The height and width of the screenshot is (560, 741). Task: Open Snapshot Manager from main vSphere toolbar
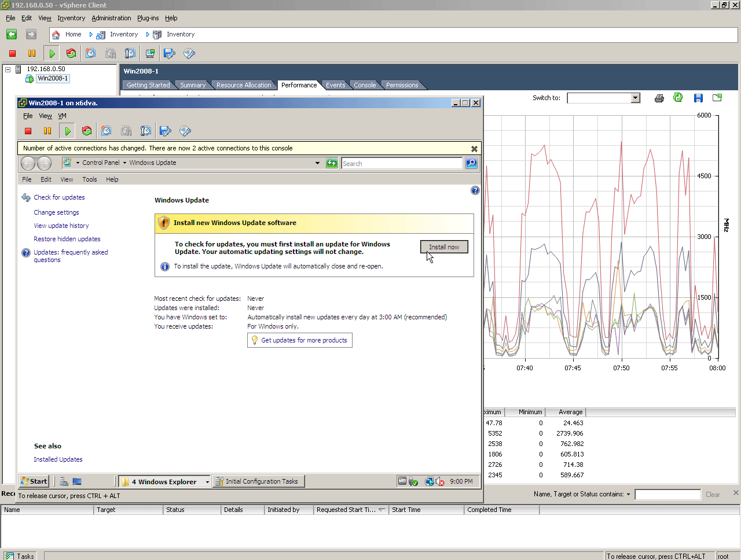click(130, 53)
